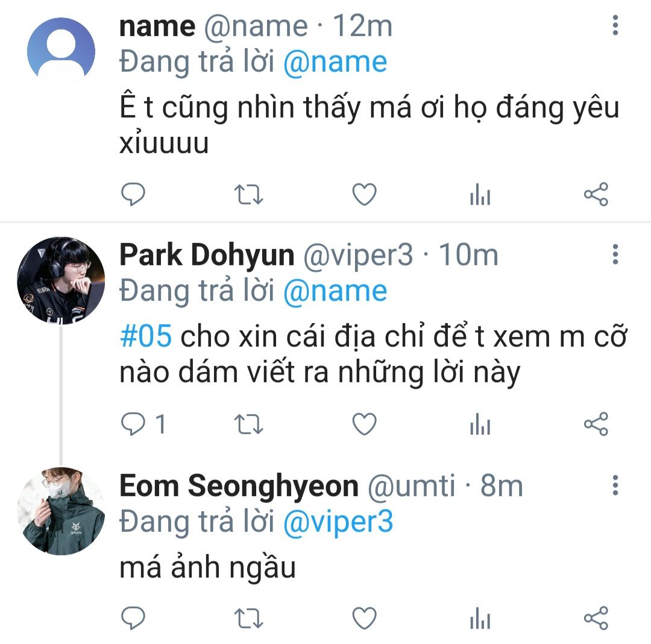
Task: Retweet Park Dohyun's tweet
Action: click(248, 425)
